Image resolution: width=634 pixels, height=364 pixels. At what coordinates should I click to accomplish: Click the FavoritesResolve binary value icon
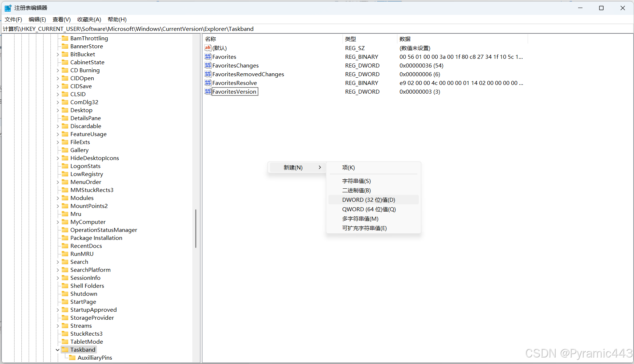pyautogui.click(x=208, y=83)
